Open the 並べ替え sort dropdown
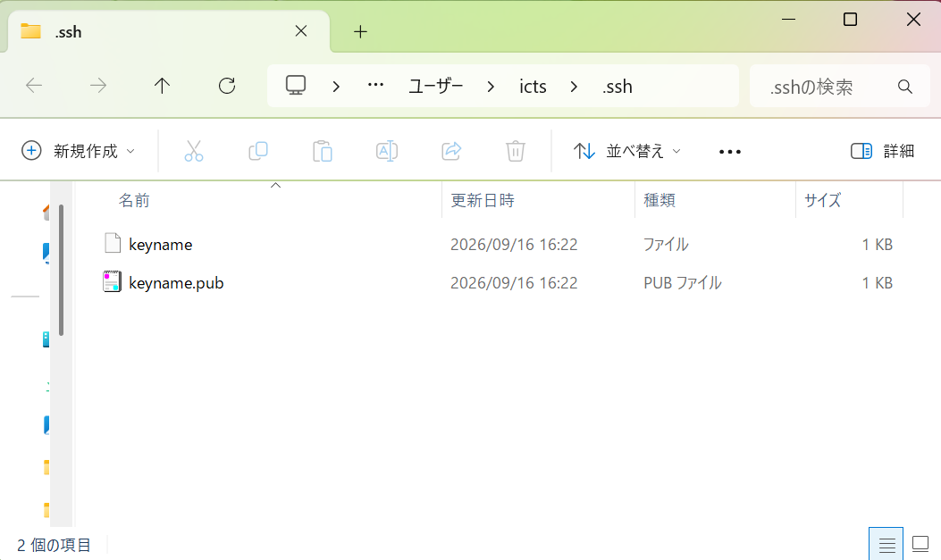 (627, 151)
